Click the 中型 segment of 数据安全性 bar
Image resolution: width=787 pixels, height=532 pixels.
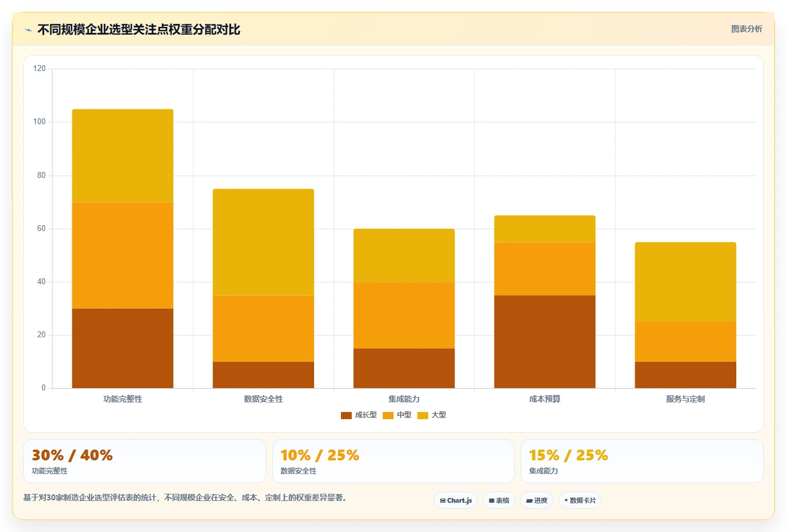[263, 328]
